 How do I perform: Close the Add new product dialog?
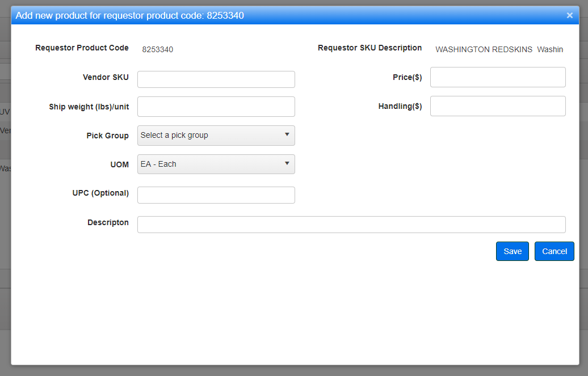point(570,15)
